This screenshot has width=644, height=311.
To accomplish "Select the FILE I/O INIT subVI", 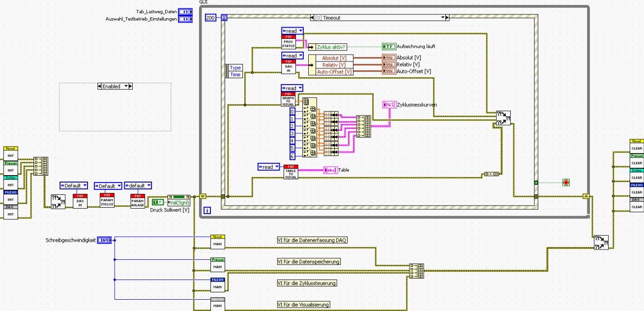I will pyautogui.click(x=10, y=197).
